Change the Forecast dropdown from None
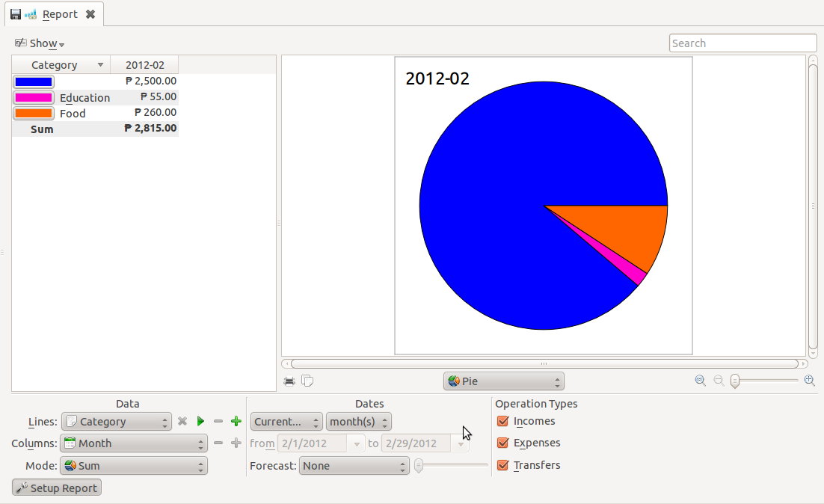Viewport: 824px width, 504px height. coord(354,466)
